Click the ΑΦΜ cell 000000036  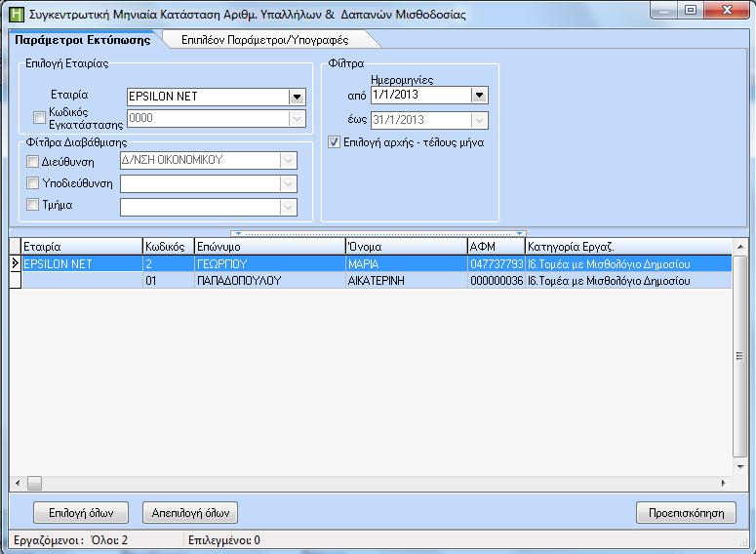(x=497, y=280)
